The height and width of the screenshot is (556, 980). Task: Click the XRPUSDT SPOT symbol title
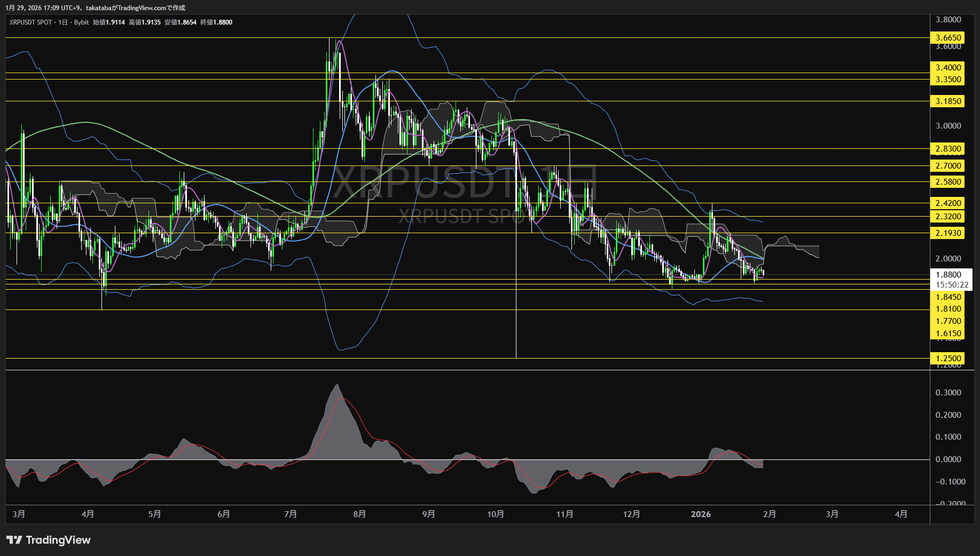30,22
